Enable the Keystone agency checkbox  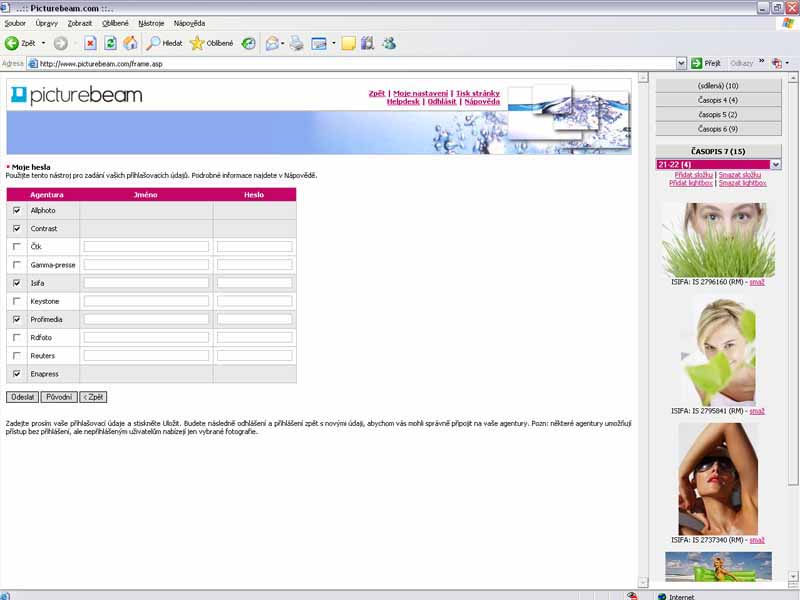click(x=16, y=301)
